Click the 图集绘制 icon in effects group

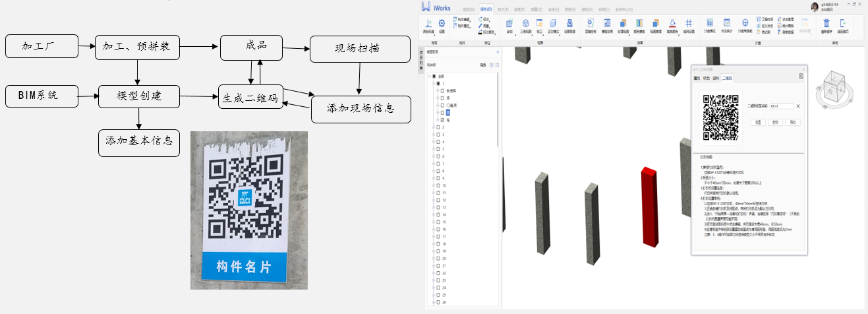pos(591,23)
